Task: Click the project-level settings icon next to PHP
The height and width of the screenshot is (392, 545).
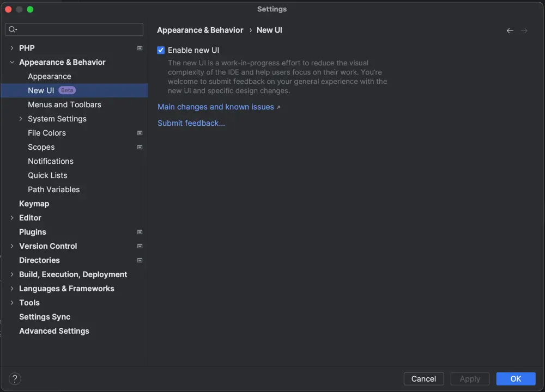Action: pos(140,48)
